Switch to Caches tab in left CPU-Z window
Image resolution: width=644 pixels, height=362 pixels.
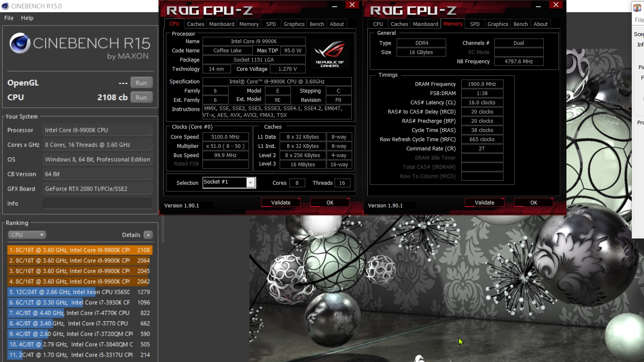[x=195, y=24]
